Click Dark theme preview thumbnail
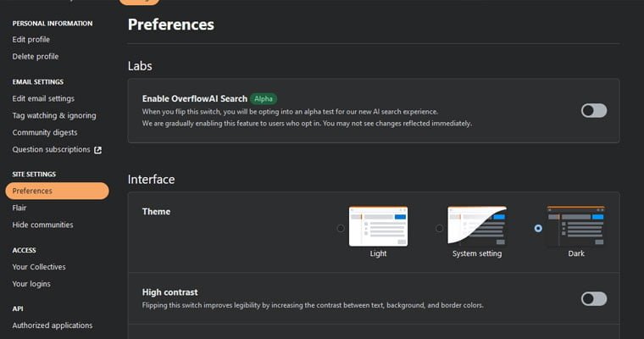644x339 pixels. pyautogui.click(x=576, y=226)
